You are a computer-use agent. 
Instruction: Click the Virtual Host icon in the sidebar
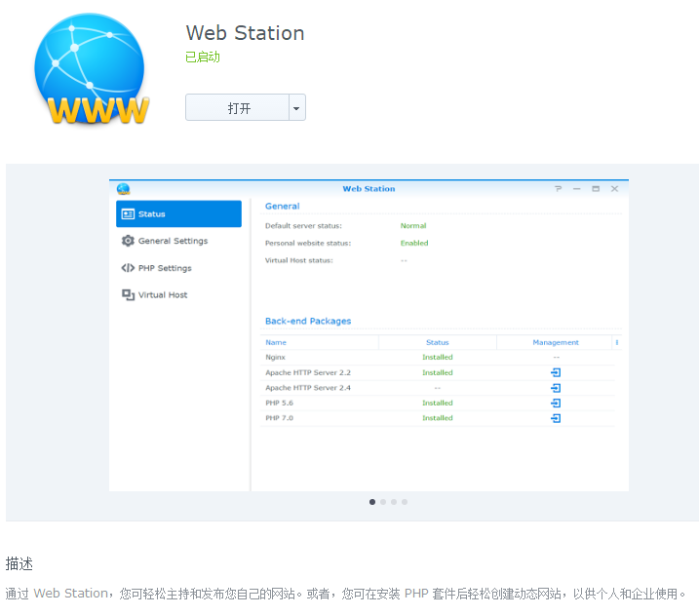[x=128, y=294]
